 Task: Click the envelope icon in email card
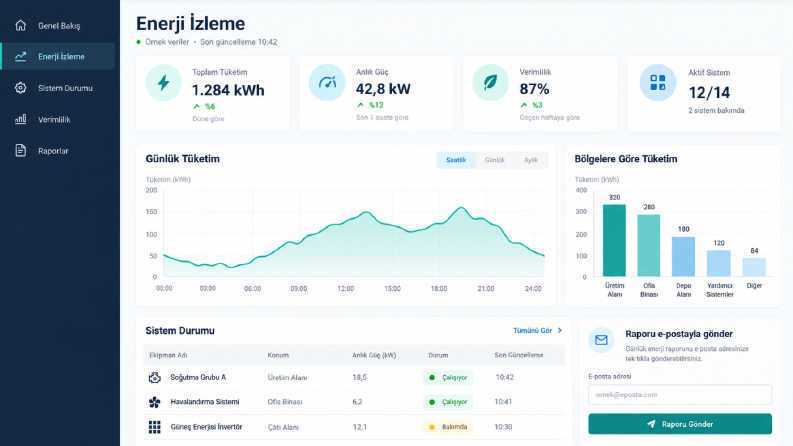(x=601, y=340)
